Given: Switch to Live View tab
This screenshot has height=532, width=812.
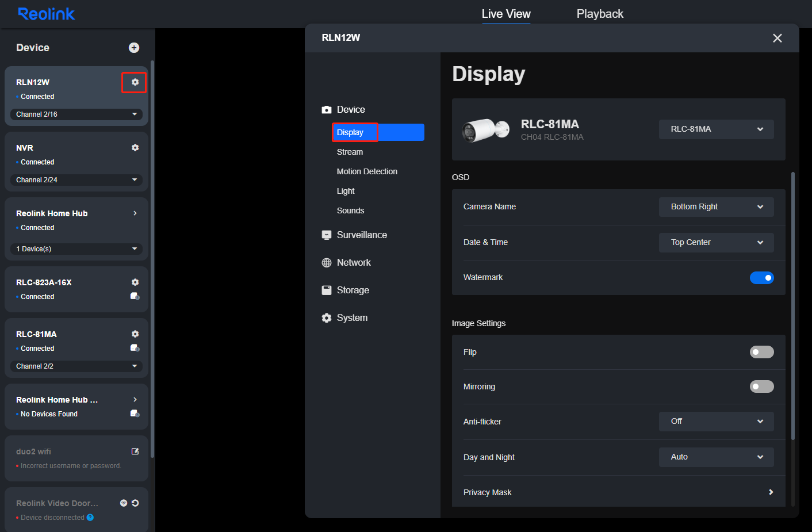Looking at the screenshot, I should pyautogui.click(x=506, y=14).
